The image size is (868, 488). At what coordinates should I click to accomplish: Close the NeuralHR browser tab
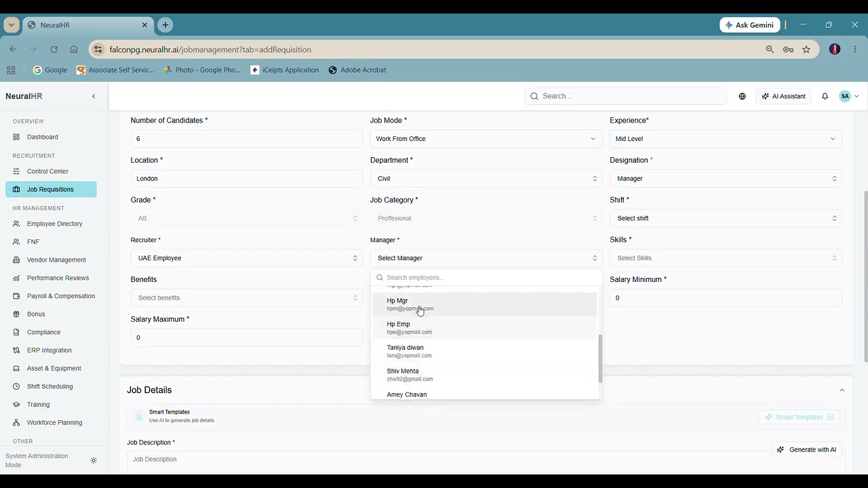144,25
